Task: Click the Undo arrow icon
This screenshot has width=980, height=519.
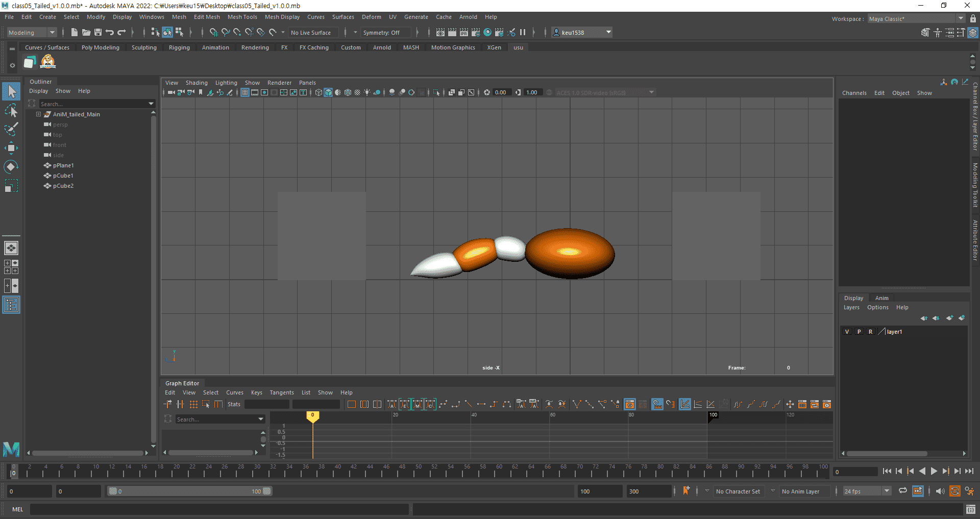Action: 110,32
